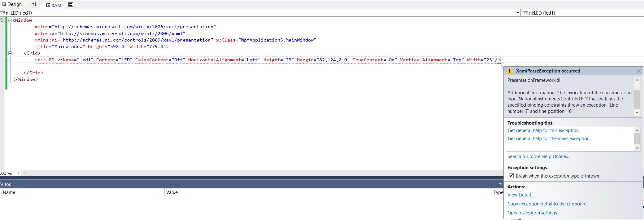Click the yellow warning icon in exception popup
Screen dimensions: 644x220
click(x=510, y=71)
